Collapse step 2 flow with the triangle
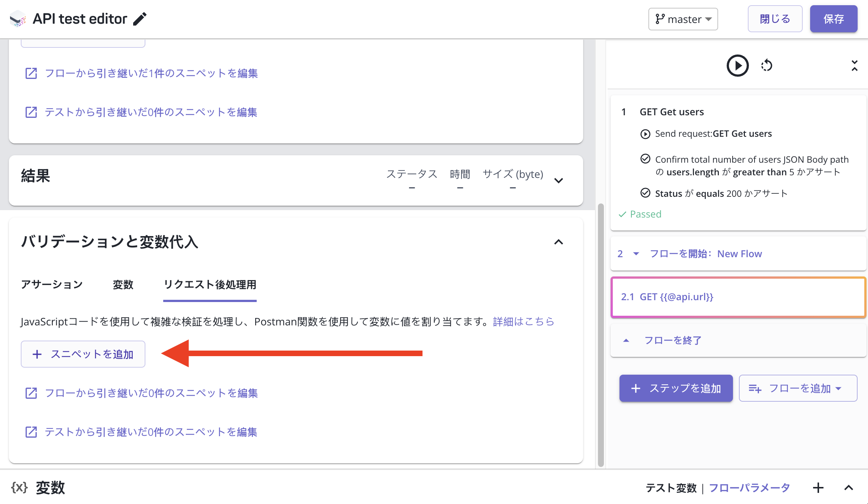The image size is (868, 504). click(636, 254)
